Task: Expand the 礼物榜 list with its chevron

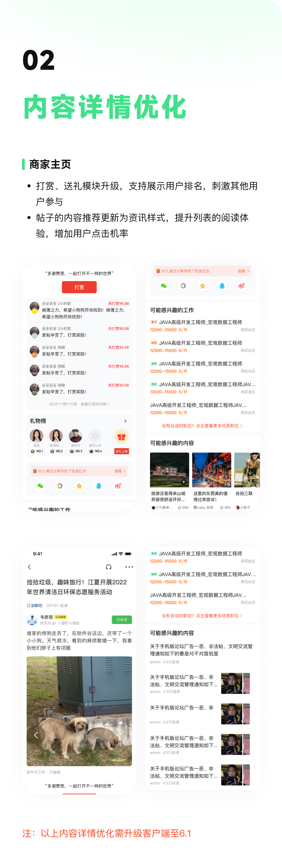Action: pos(126,421)
